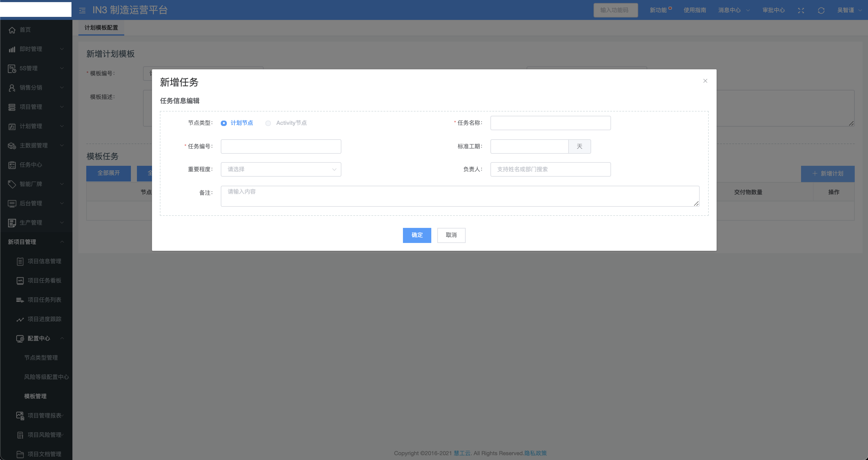Open the 重要程度 dropdown

281,169
